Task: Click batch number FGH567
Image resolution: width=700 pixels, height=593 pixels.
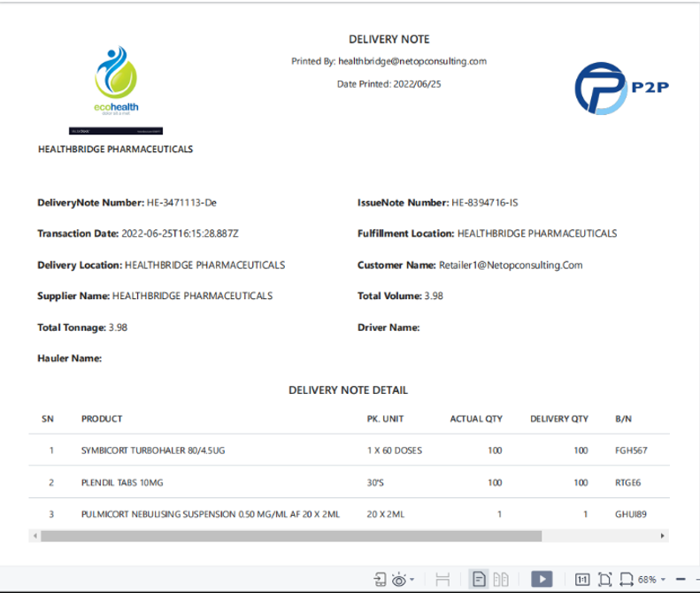Action: (x=631, y=451)
